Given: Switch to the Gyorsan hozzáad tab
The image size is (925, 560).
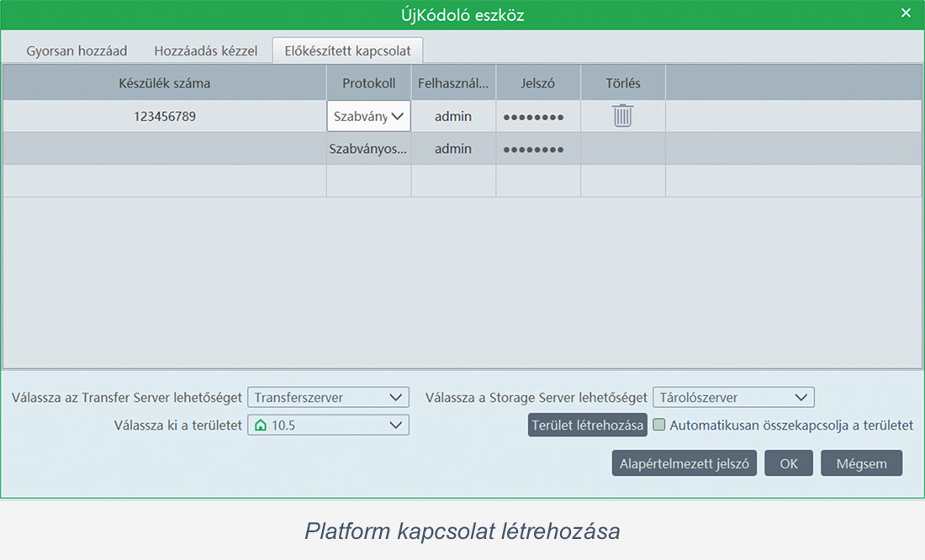Looking at the screenshot, I should [x=77, y=50].
